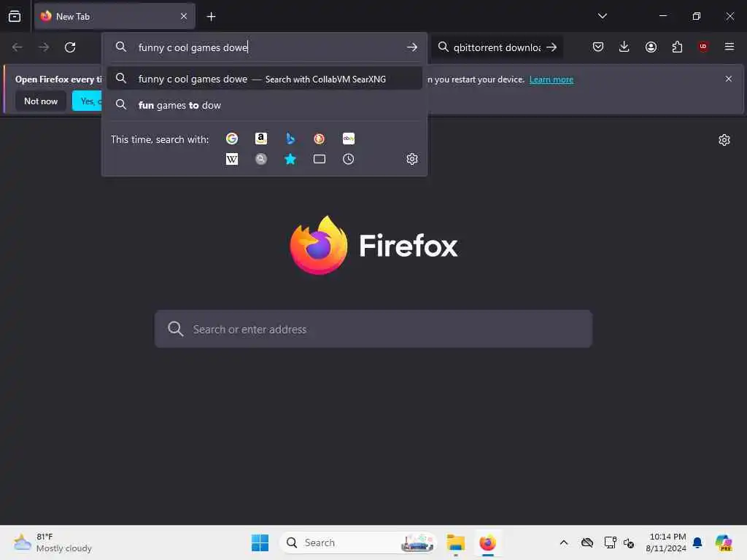Image resolution: width=747 pixels, height=560 pixels.
Task: Reload the current page
Action: click(70, 47)
